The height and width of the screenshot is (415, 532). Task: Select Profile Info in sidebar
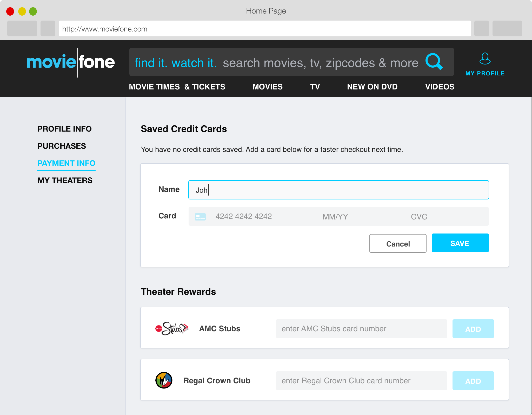(64, 129)
